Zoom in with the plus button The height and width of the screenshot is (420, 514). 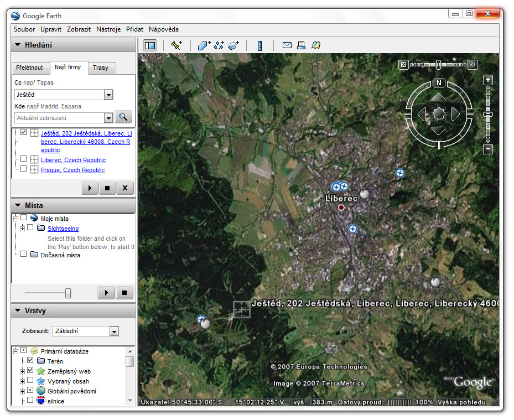488,80
